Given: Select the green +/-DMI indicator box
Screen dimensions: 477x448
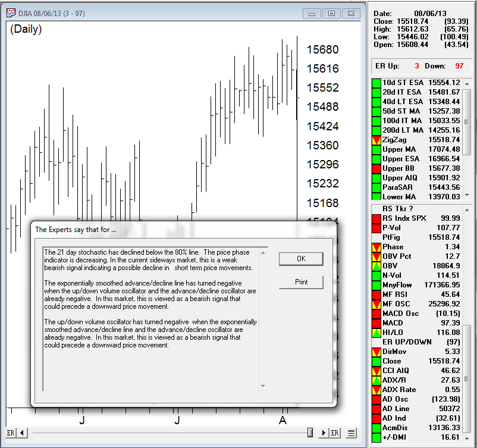Looking at the screenshot, I should pyautogui.click(x=376, y=437).
